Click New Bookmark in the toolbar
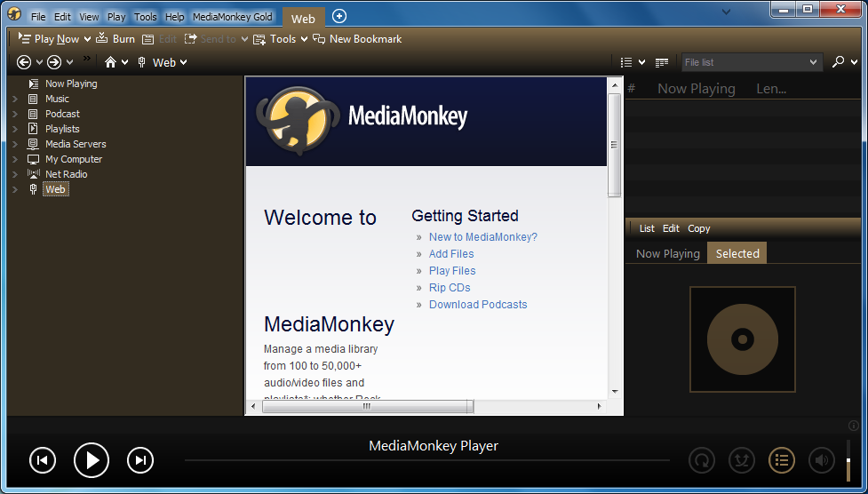 (358, 39)
